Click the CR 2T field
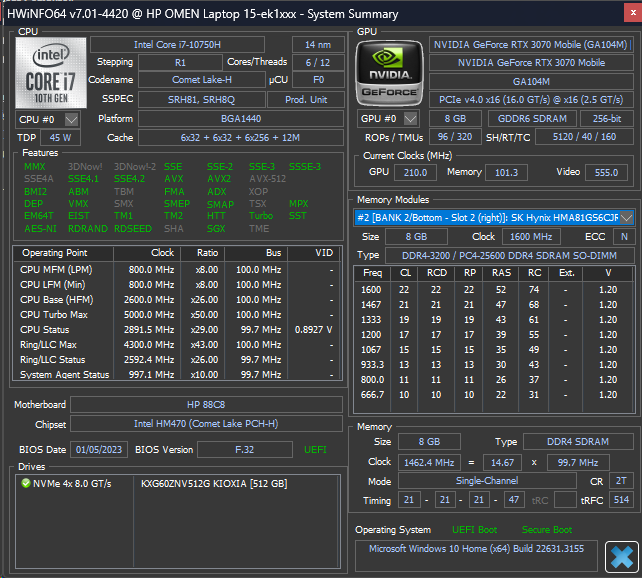Image resolution: width=642 pixels, height=578 pixels. 621,481
